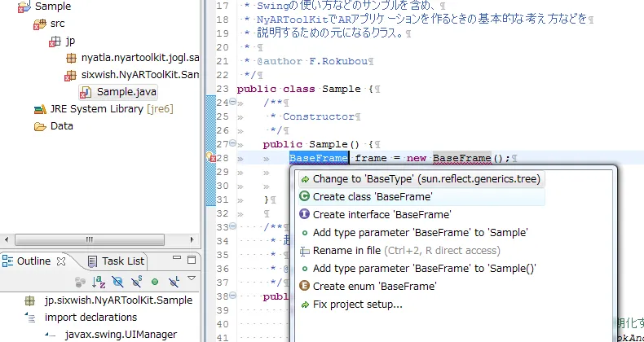Choose Create interface 'BaseFrame' proposal
This screenshot has width=644, height=342.
point(382,214)
